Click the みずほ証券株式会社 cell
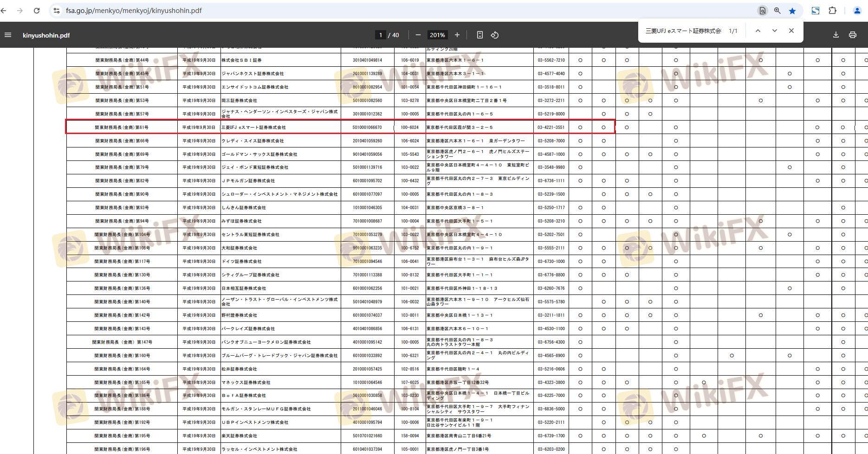Viewport: 868px width, 454px height. pos(241,221)
